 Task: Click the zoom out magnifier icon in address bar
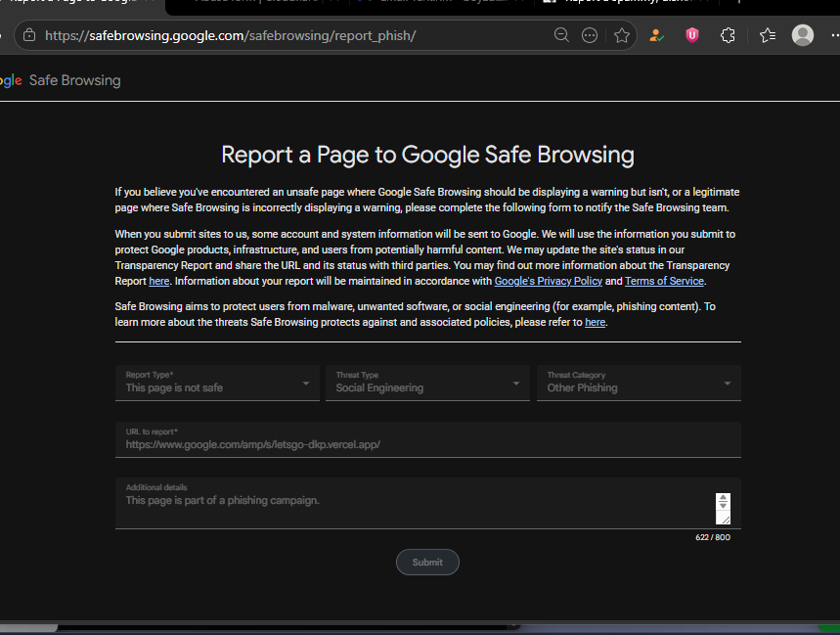pyautogui.click(x=561, y=35)
